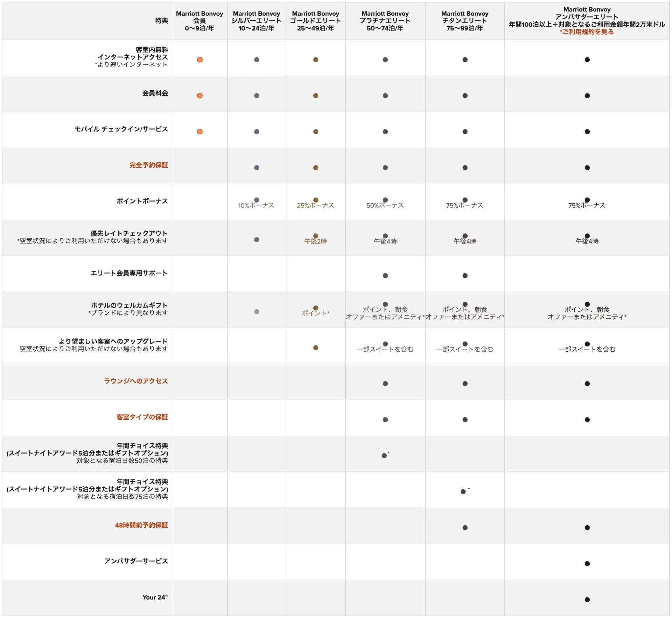Click the Platinum dot with asterisk for 50泊 choice benefit
Screen dimensions: 672x618
[x=384, y=456]
